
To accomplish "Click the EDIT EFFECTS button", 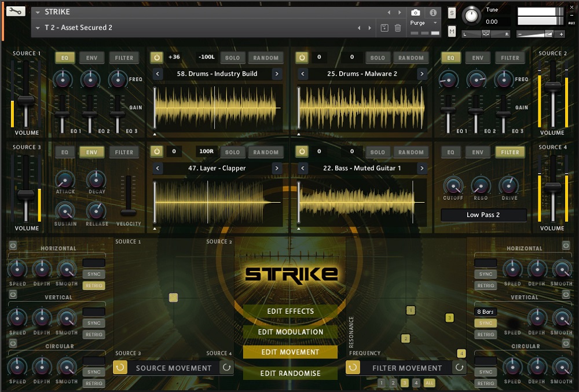I will 290,311.
